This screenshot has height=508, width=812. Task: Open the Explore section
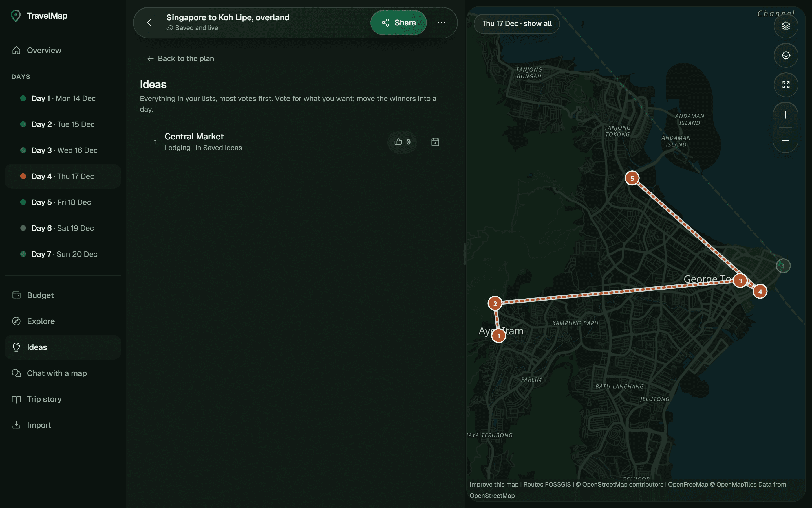[x=63, y=321]
